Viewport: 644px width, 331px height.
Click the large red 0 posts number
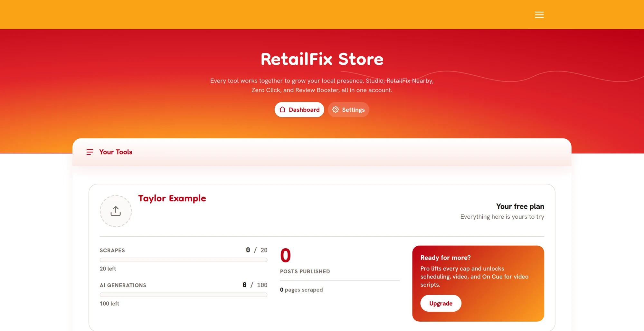(x=285, y=255)
